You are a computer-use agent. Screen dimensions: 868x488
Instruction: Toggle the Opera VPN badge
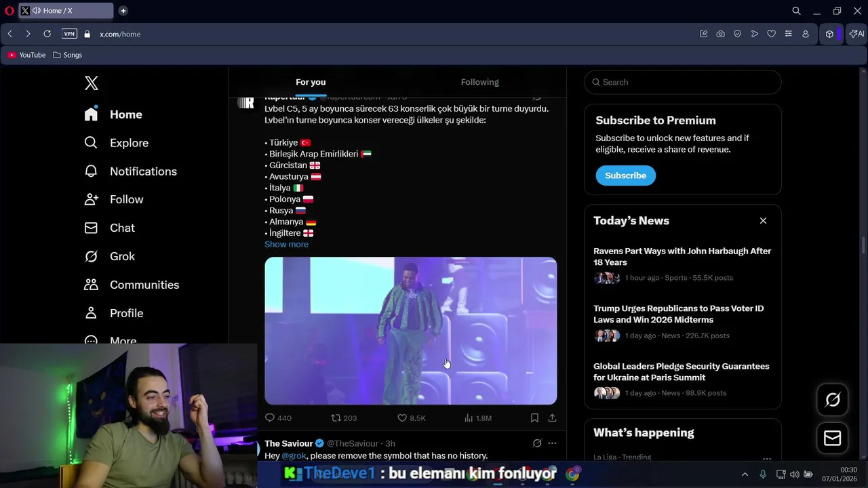69,34
